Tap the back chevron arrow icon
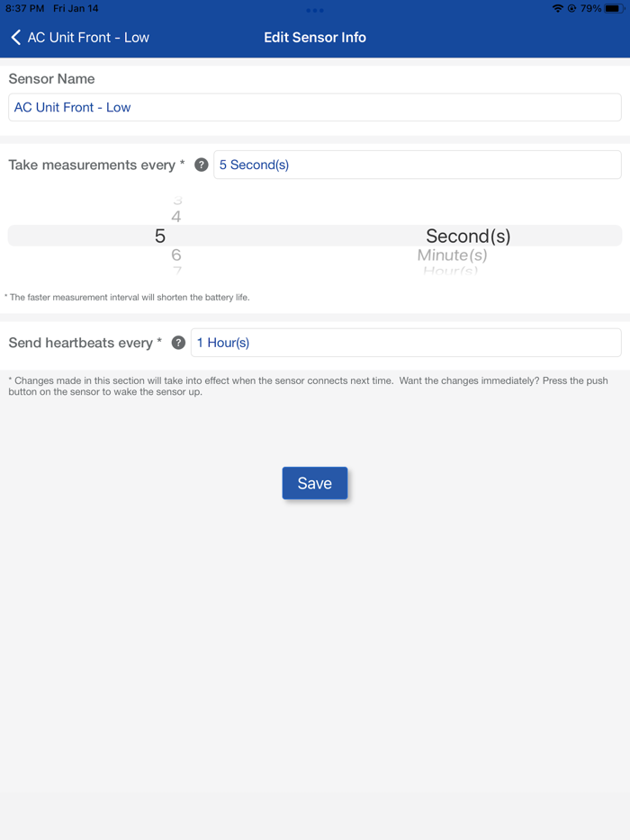The image size is (630, 840). tap(15, 37)
